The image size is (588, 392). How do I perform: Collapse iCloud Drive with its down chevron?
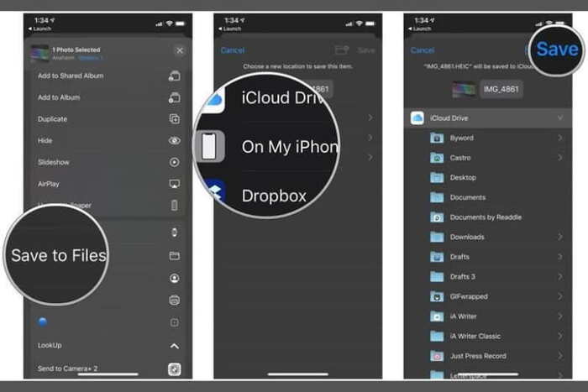[x=560, y=118]
